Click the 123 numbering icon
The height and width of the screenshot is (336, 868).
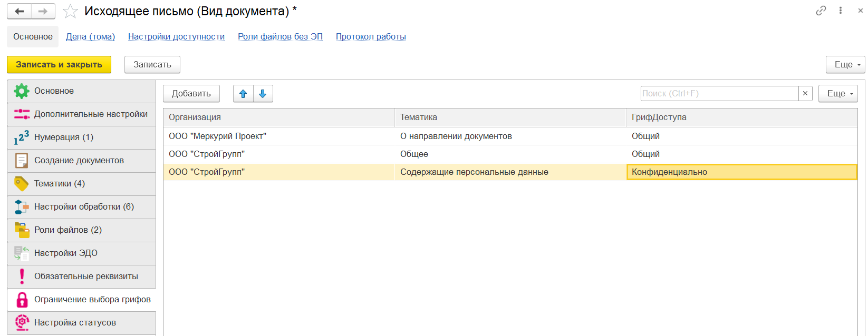tap(22, 137)
